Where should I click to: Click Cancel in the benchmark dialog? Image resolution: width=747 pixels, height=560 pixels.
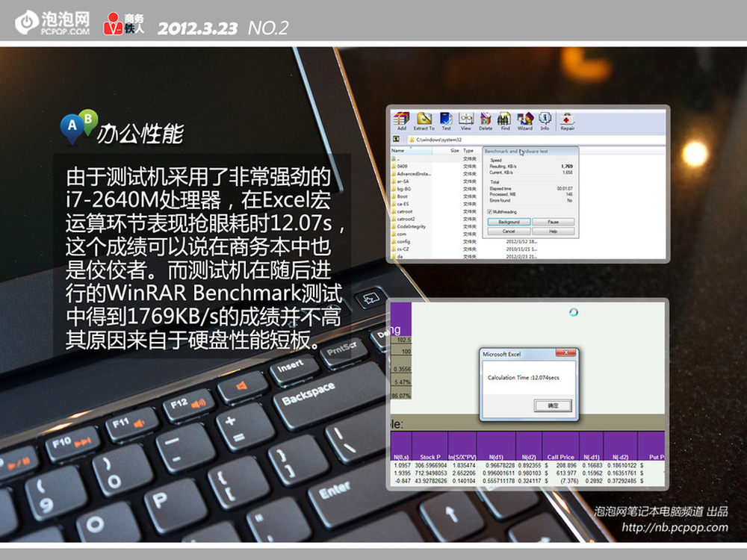[x=509, y=231]
